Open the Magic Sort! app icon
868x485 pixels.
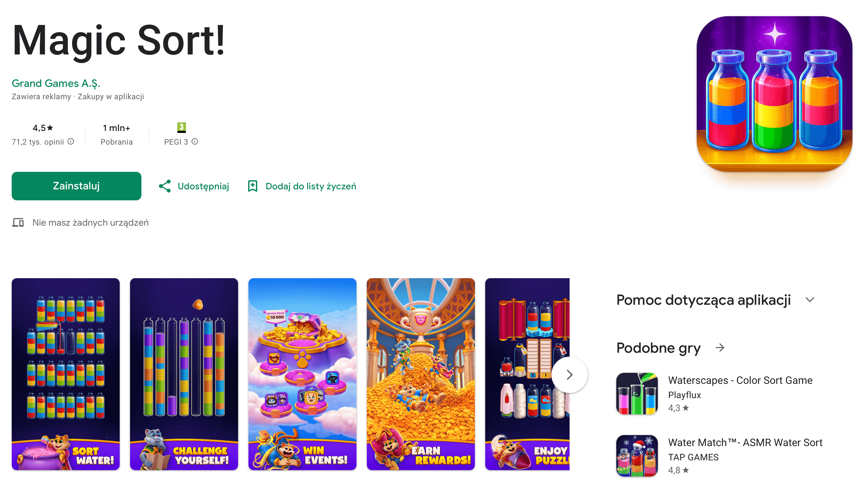tap(774, 94)
